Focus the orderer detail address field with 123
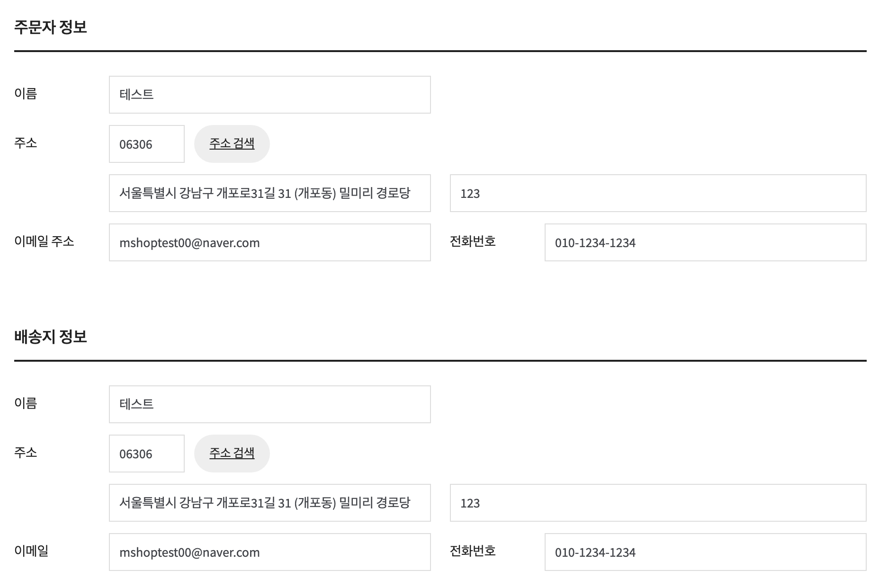Screen dimensions: 879x588 (x=657, y=193)
